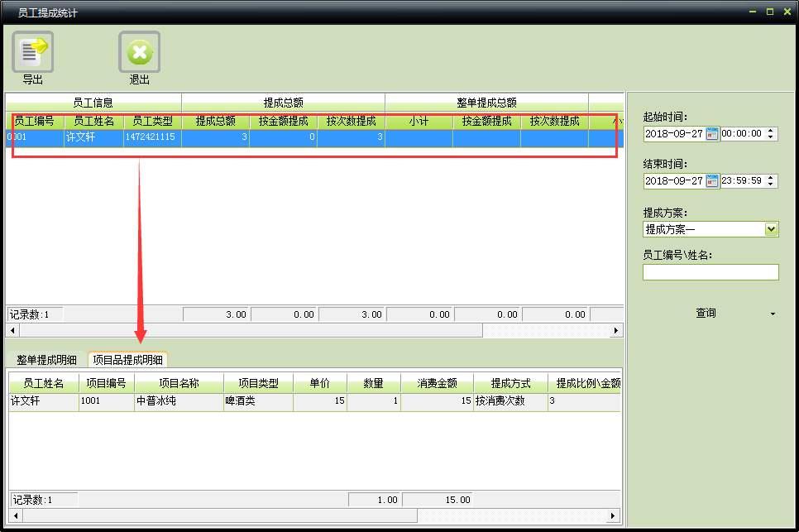The height and width of the screenshot is (532, 799).
Task: Click the 员工类型 column header
Action: coord(152,122)
